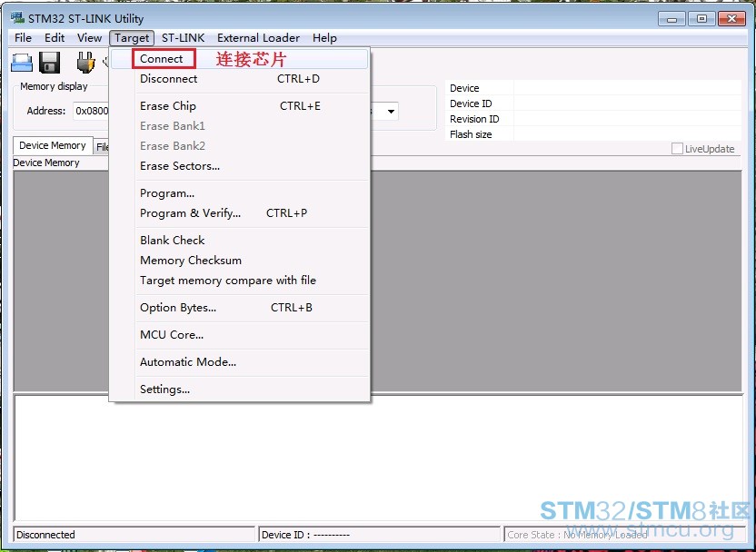
Task: Click the Flash size label
Action: point(471,134)
